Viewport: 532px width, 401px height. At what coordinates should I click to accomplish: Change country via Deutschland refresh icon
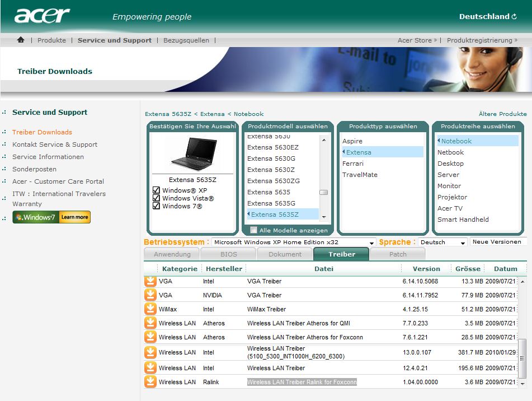[514, 16]
